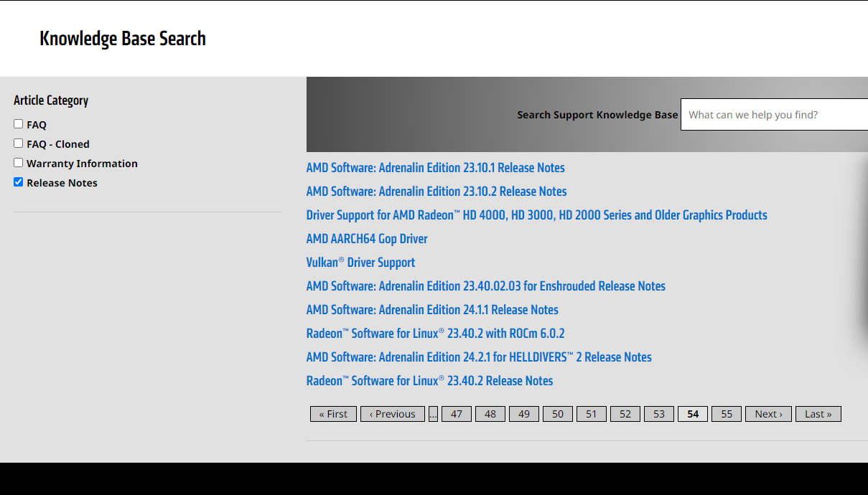The width and height of the screenshot is (868, 495).
Task: Jump to the last results page
Action: tap(818, 414)
